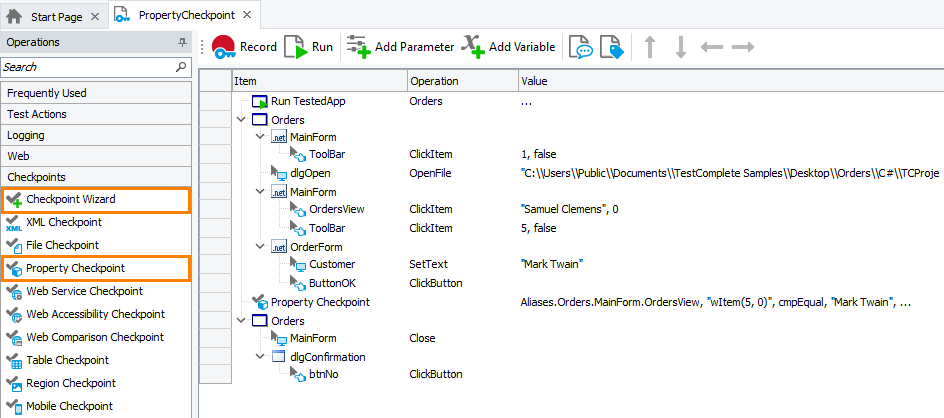Click the Run button with green arrow
Screen dimensions: 944x418
pyautogui.click(x=309, y=47)
